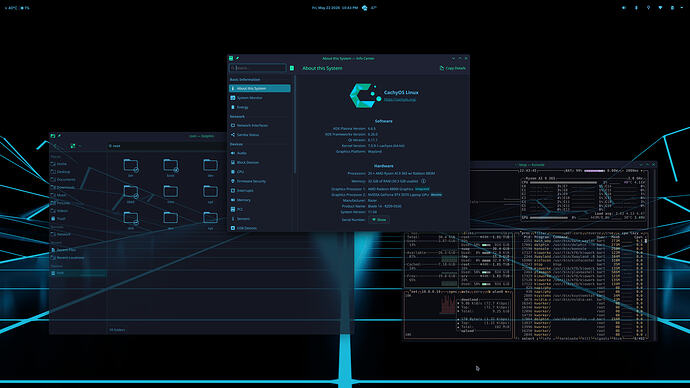Image resolution: width=690 pixels, height=388 pixels.
Task: Click the CachyOS logo
Action: click(364, 95)
